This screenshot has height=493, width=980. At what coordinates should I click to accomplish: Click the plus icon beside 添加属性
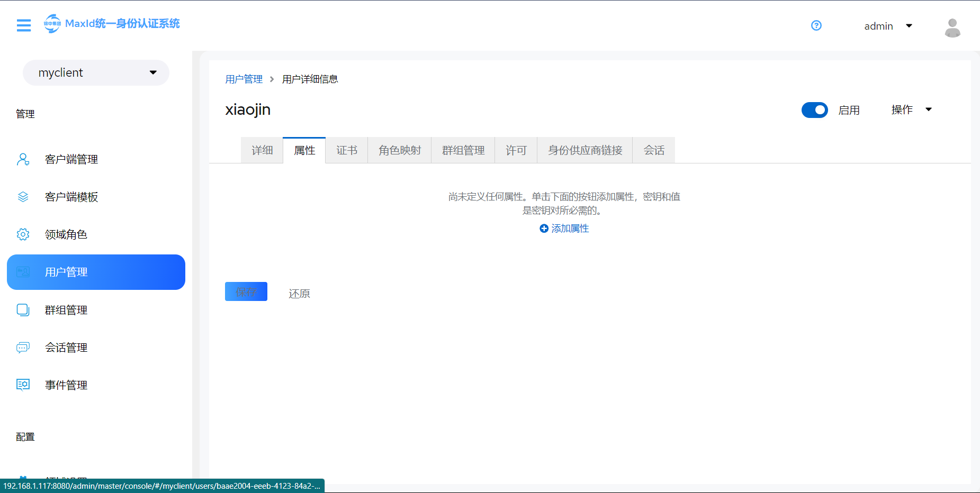coord(544,229)
